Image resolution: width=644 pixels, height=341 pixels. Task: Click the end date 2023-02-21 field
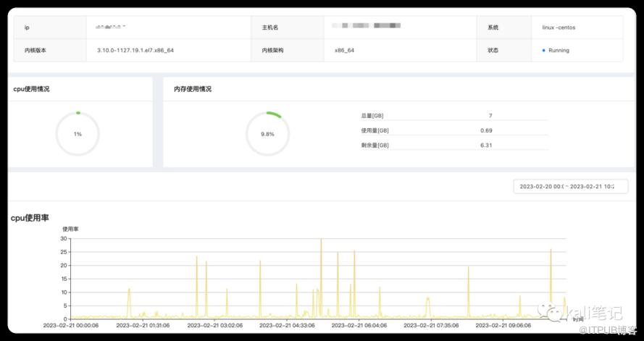592,186
